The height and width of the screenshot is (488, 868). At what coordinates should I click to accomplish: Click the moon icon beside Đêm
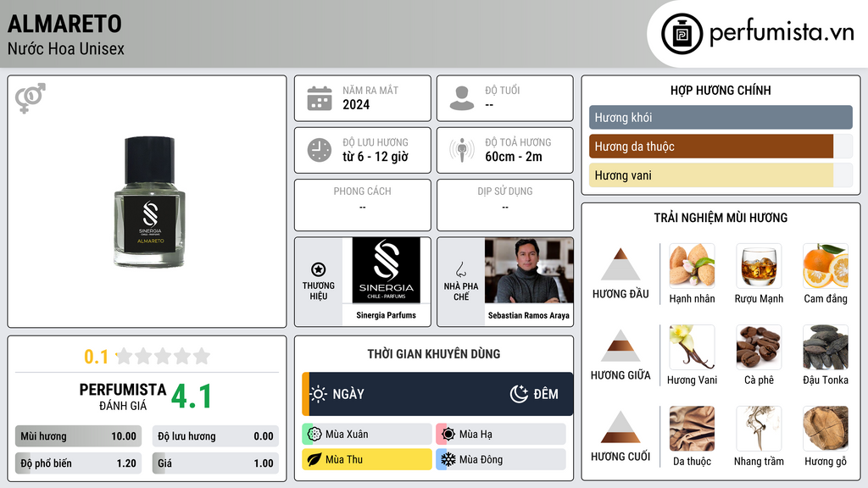(x=519, y=394)
